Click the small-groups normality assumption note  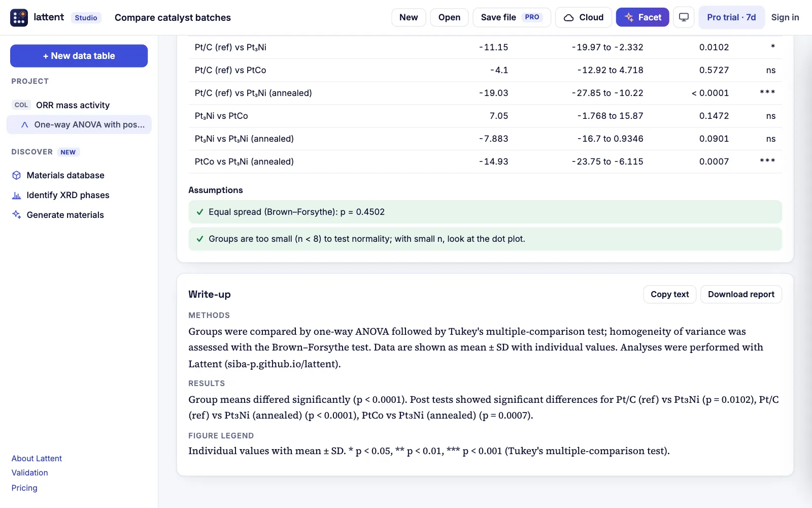(x=485, y=239)
